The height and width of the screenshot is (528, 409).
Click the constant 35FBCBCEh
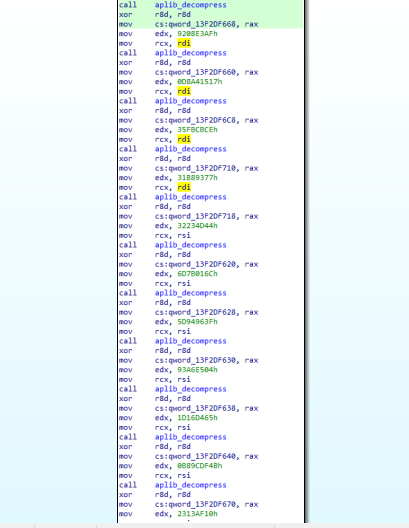198,130
